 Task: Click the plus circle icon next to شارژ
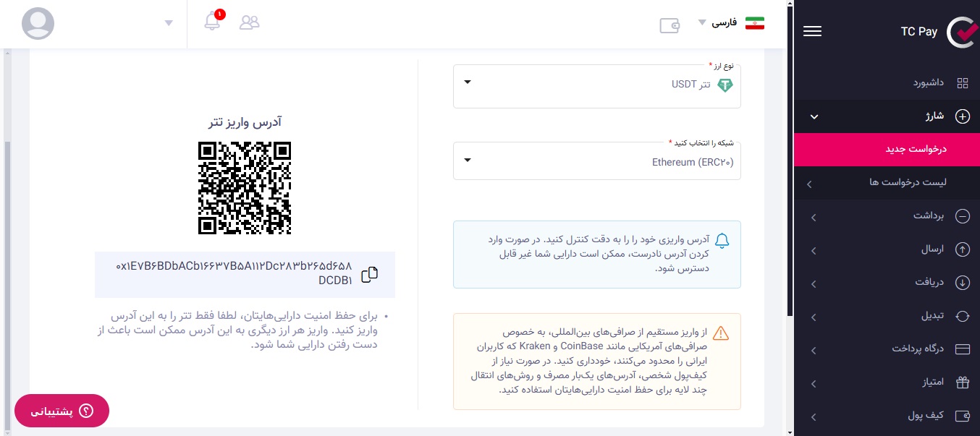click(x=963, y=116)
